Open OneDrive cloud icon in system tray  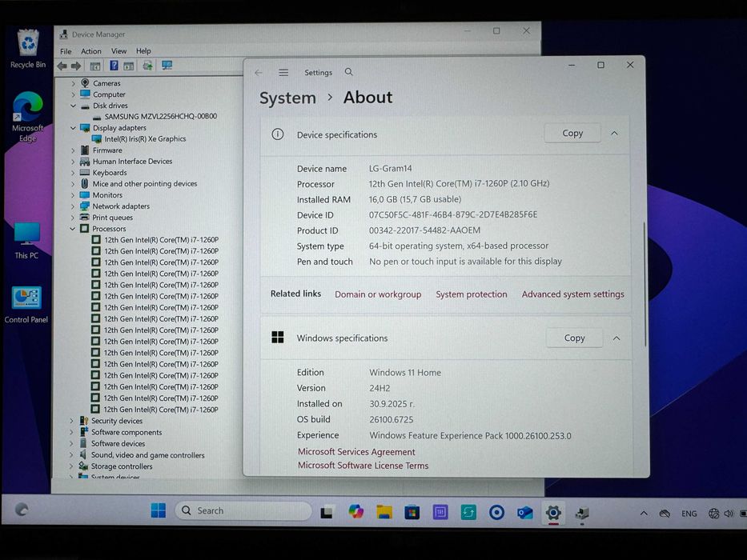[665, 514]
